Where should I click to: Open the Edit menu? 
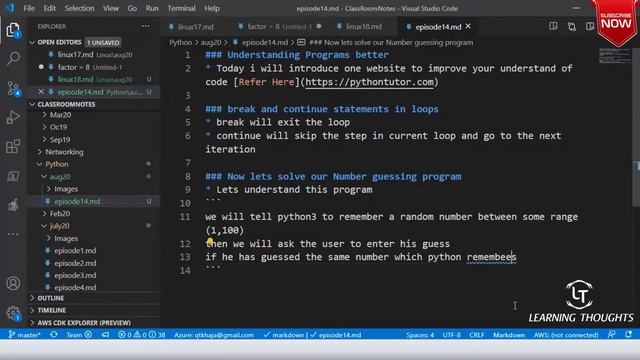(x=49, y=8)
